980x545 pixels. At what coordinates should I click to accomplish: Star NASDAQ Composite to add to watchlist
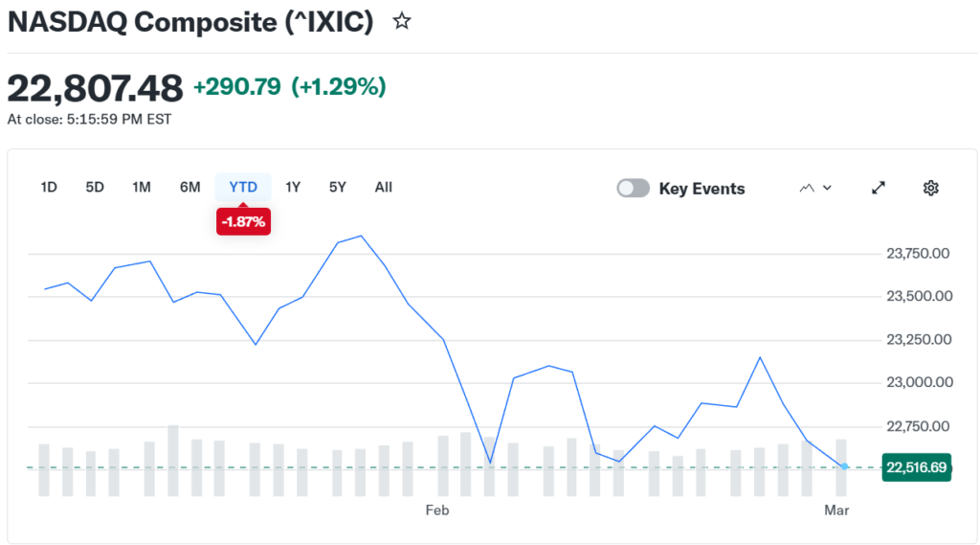coord(402,21)
